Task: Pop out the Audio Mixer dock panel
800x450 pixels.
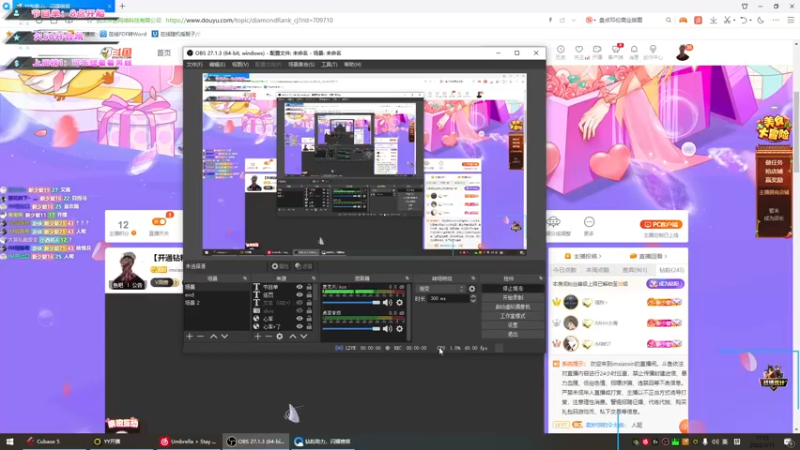Action: pyautogui.click(x=407, y=279)
